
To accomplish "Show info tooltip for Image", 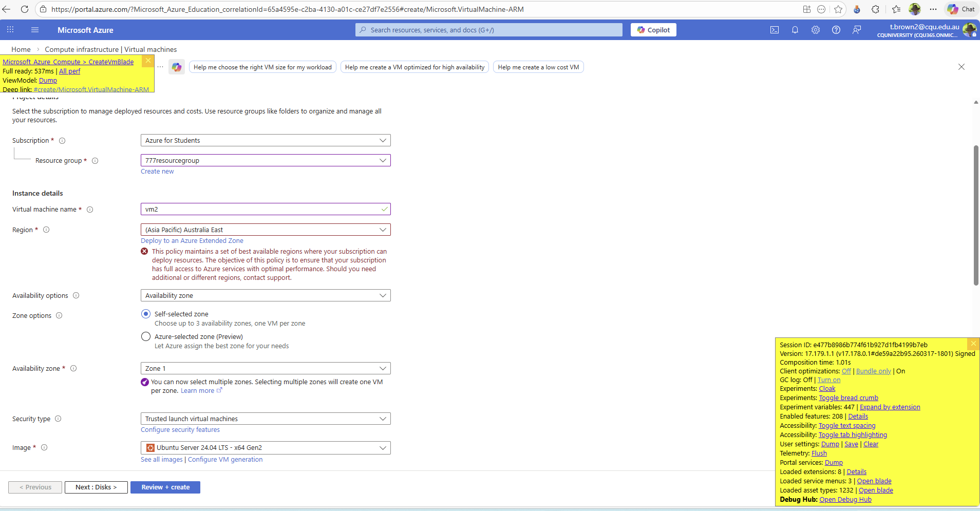I will coord(44,447).
